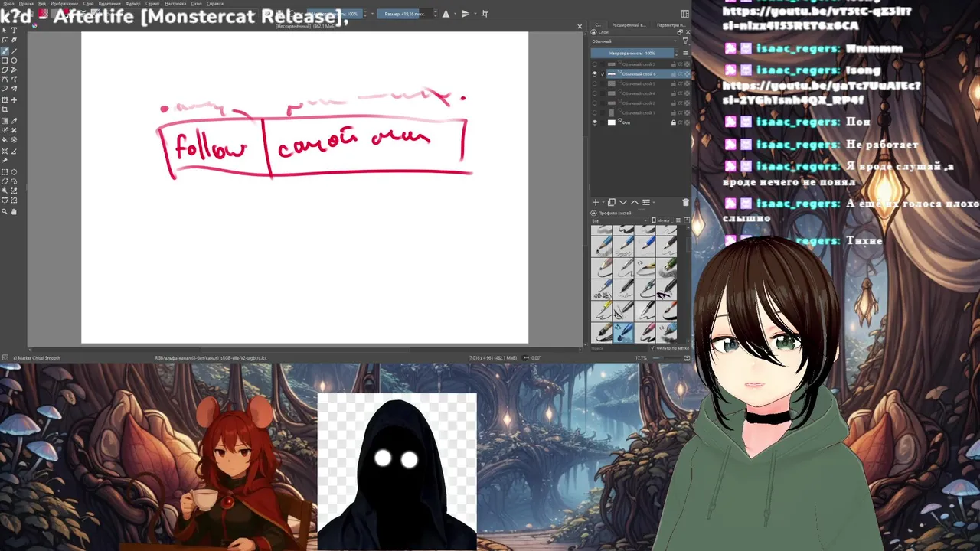The width and height of the screenshot is (980, 551).
Task: Select the Crop tool in toolbox
Action: pyautogui.click(x=5, y=109)
